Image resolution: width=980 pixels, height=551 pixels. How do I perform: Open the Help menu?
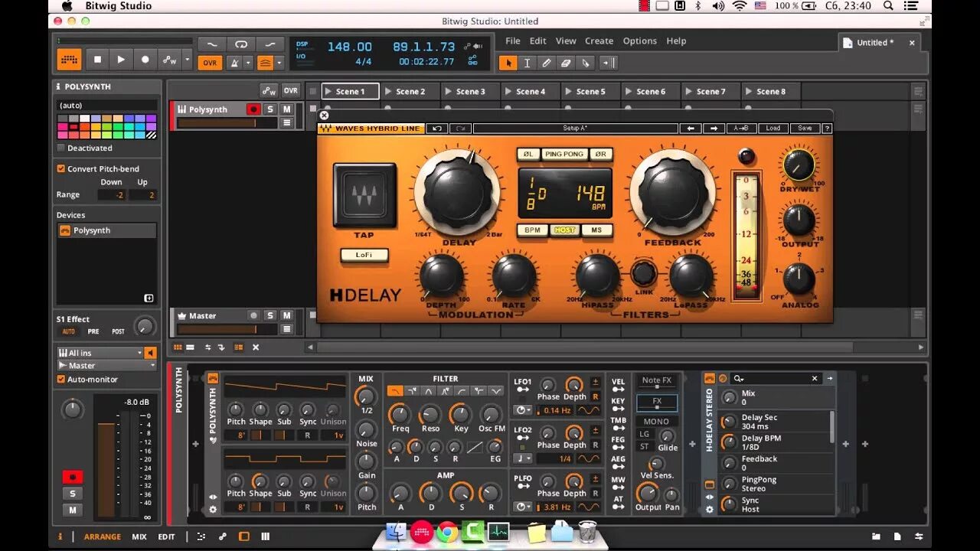(x=676, y=41)
